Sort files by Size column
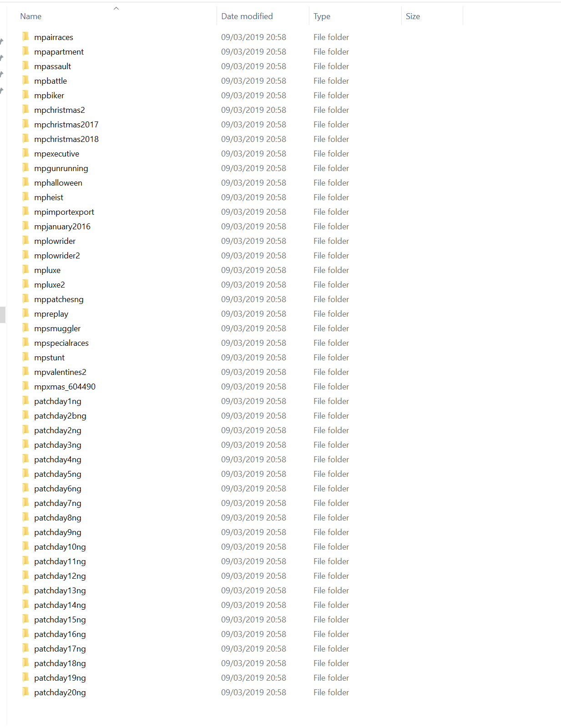 432,16
